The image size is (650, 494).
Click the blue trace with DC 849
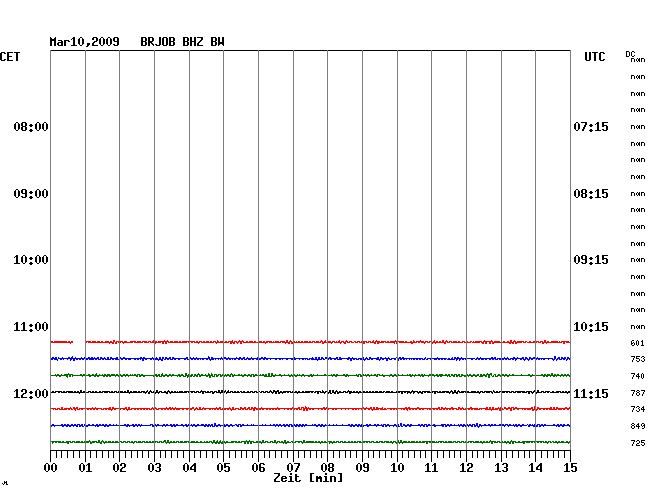point(310,425)
